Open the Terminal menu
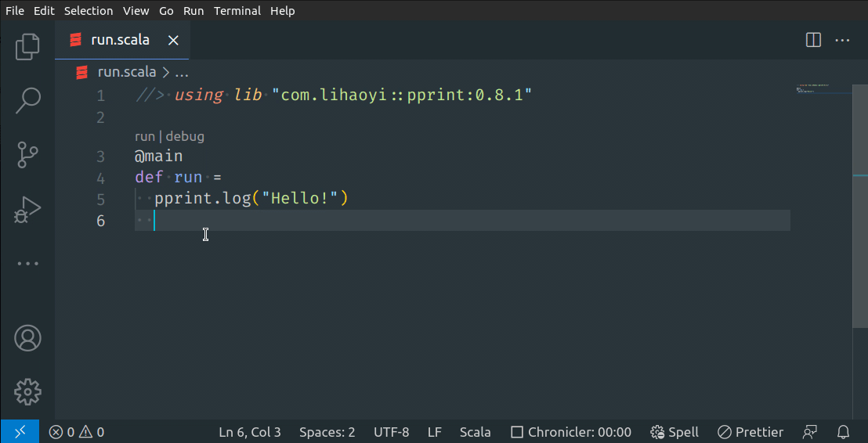Image resolution: width=868 pixels, height=443 pixels. coord(237,10)
